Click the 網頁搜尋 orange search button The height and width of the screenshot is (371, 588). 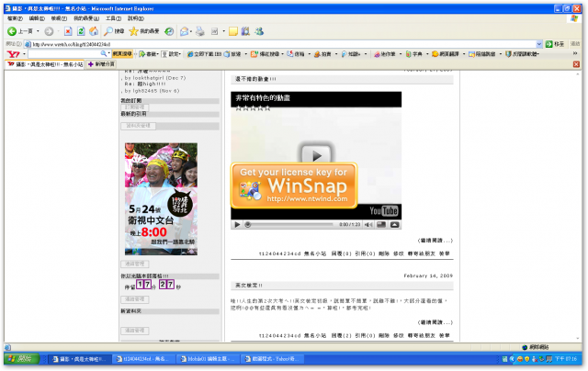tap(122, 54)
